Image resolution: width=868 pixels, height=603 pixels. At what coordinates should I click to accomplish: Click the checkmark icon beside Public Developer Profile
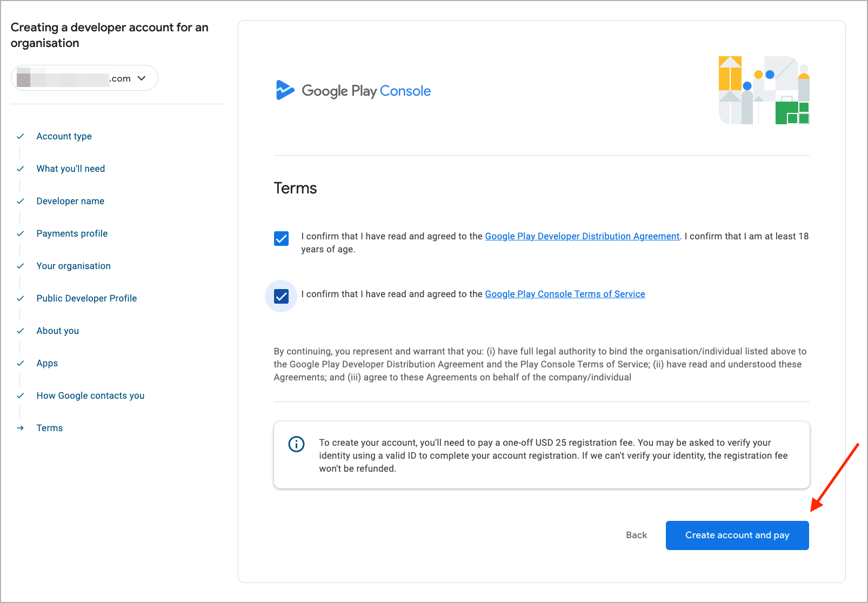(x=21, y=298)
